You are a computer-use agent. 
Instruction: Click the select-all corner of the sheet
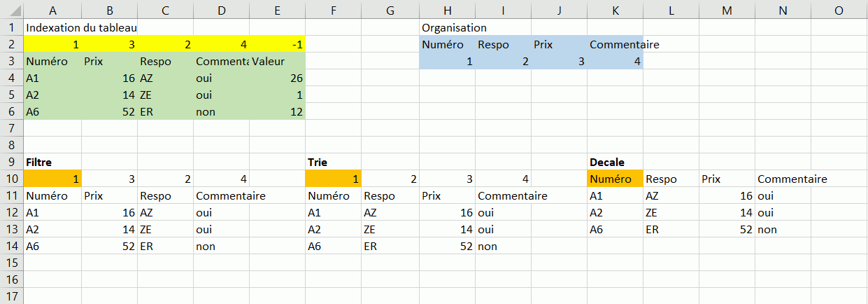[x=11, y=10]
